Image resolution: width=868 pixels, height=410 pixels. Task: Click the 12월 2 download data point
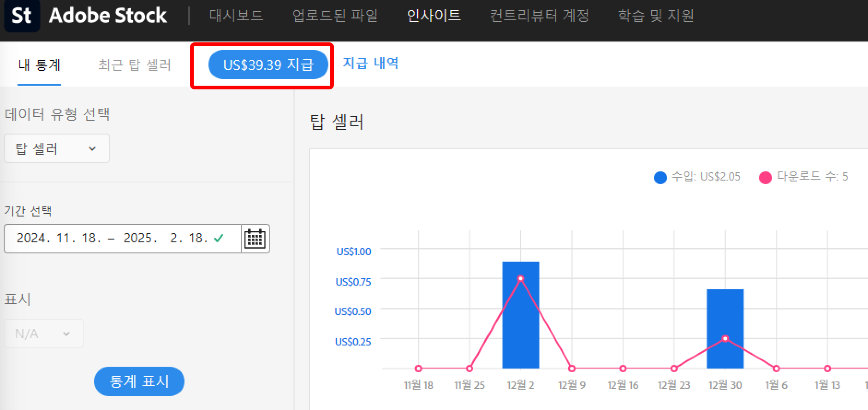(x=521, y=278)
